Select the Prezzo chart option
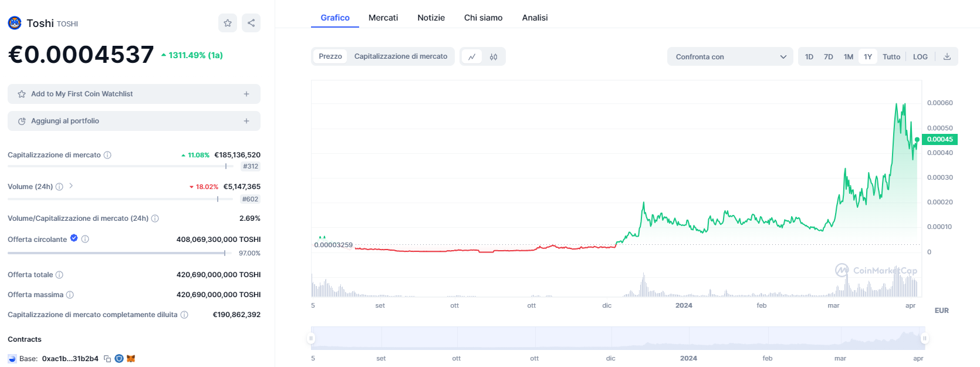The image size is (980, 367). click(x=330, y=56)
